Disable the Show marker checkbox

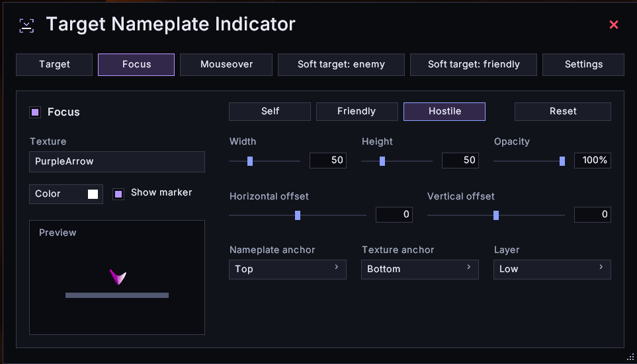click(x=118, y=194)
